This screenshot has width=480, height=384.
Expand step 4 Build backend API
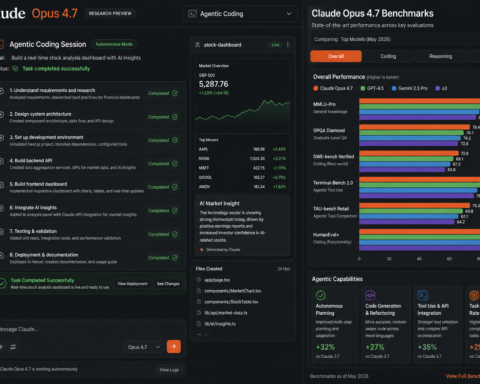click(92, 164)
